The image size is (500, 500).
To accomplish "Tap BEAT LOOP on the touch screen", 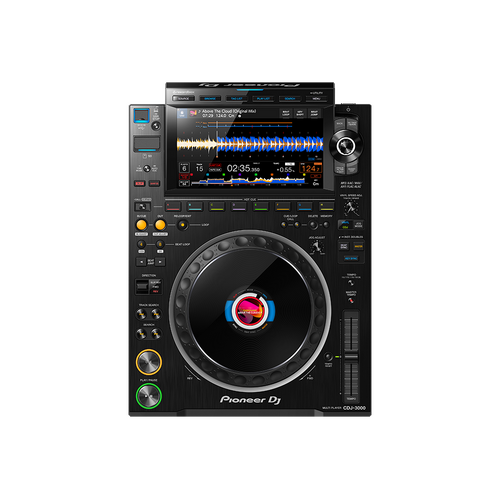I will tap(286, 113).
